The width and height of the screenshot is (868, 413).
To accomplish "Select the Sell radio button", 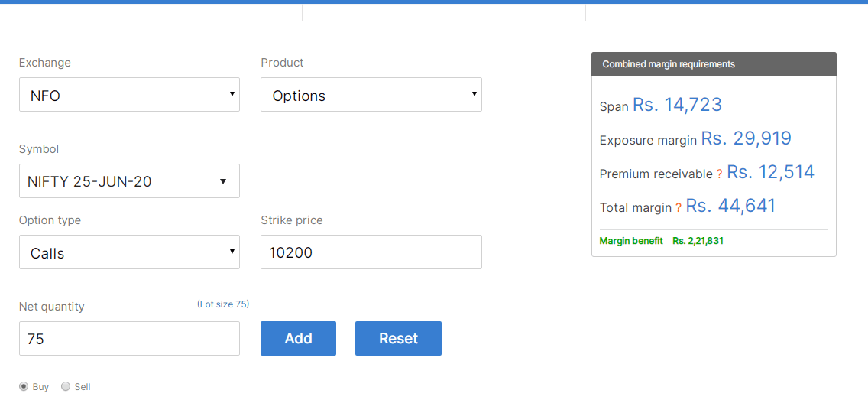I will (66, 386).
